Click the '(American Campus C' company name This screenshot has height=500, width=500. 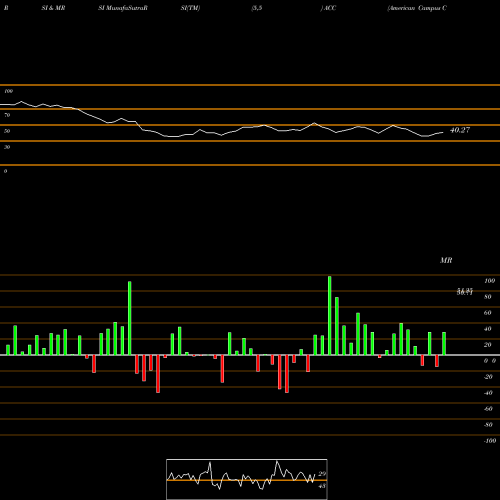pos(417,8)
